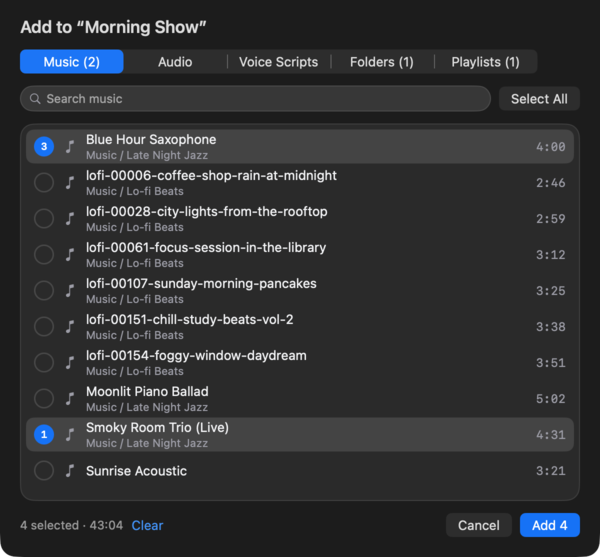Click the music note icon beside lofi-00154-foggy-window-daydream
600x557 pixels.
click(x=70, y=362)
